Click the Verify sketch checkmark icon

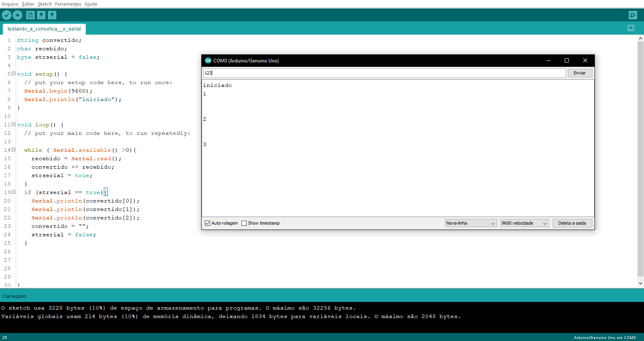[x=7, y=15]
